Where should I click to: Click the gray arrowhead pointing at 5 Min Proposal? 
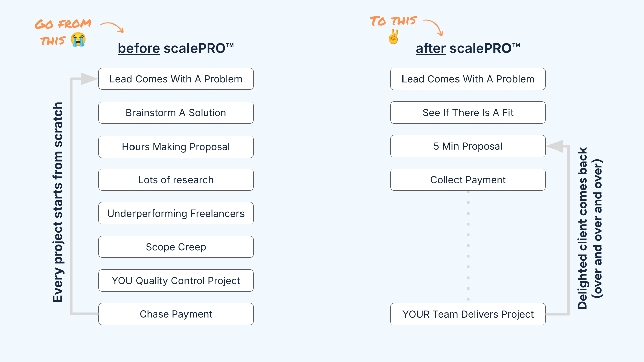(555, 146)
